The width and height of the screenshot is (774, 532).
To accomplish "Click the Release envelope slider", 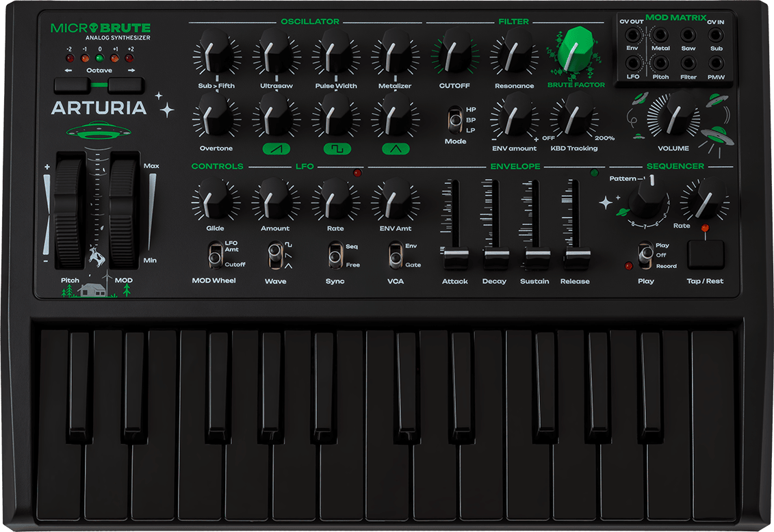I will point(577,258).
